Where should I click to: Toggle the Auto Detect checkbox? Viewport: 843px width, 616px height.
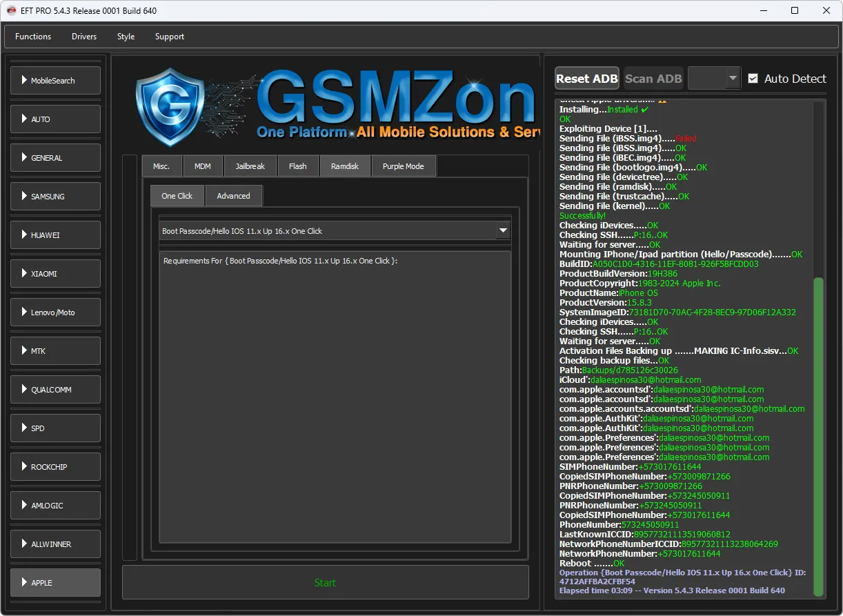click(x=753, y=79)
